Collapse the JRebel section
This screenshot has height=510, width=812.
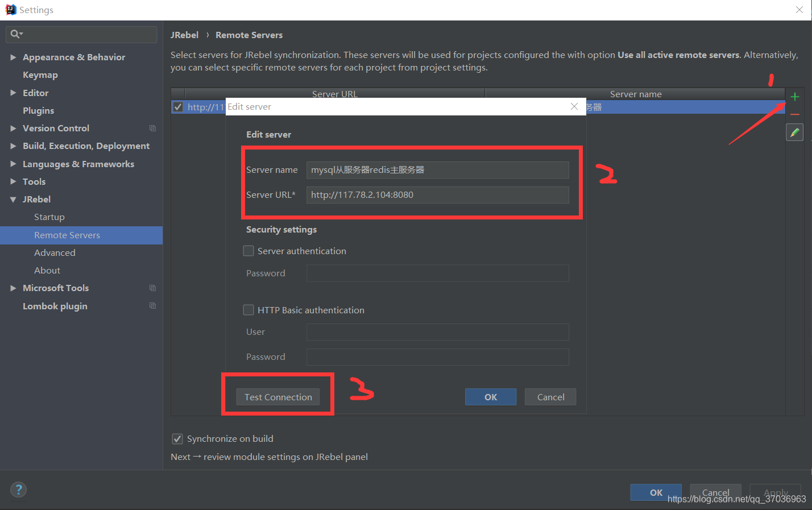coord(13,199)
